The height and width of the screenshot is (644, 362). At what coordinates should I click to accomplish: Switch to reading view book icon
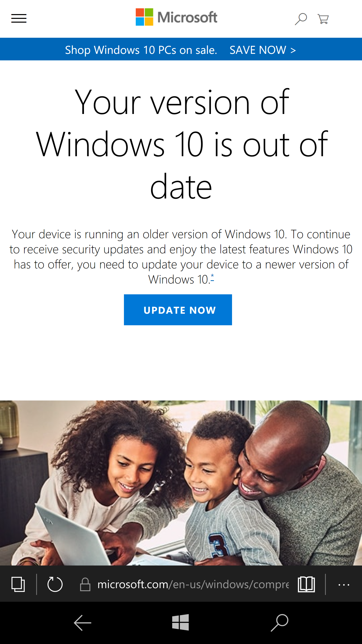pyautogui.click(x=306, y=584)
